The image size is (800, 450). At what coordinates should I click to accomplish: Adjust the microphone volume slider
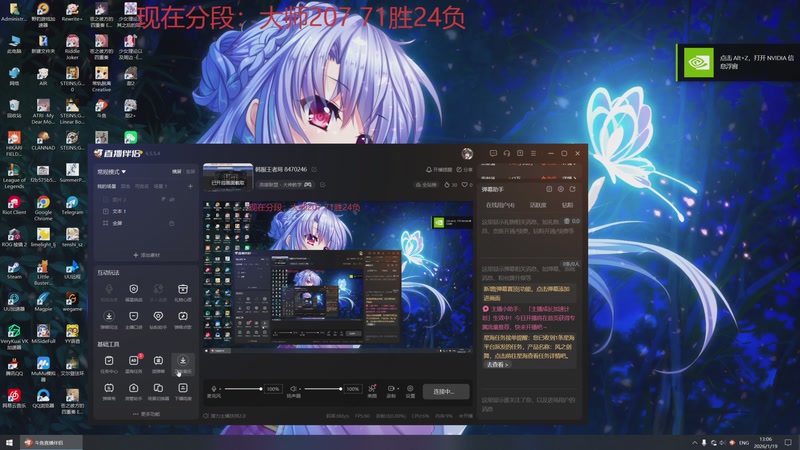click(x=243, y=389)
